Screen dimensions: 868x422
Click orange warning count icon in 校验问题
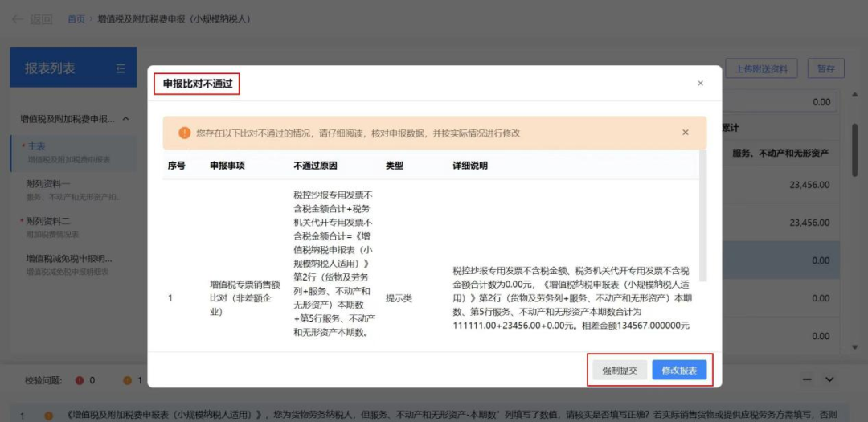click(x=127, y=380)
